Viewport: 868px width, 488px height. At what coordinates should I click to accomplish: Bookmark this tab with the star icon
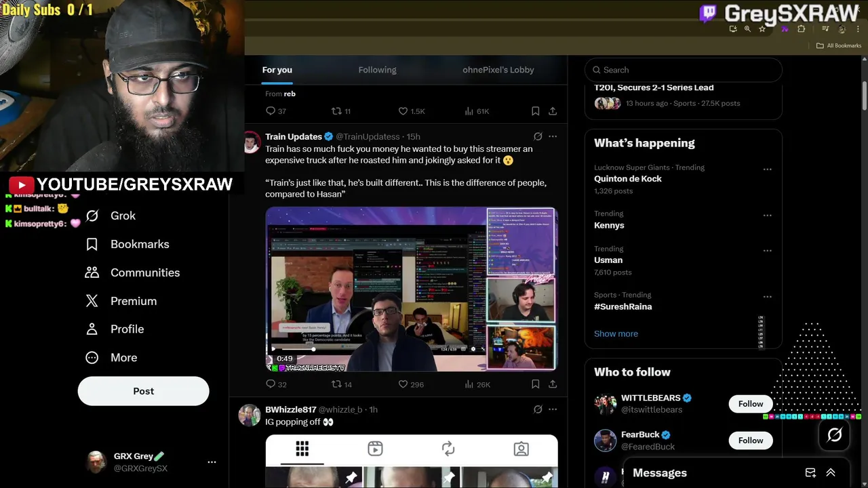[762, 29]
